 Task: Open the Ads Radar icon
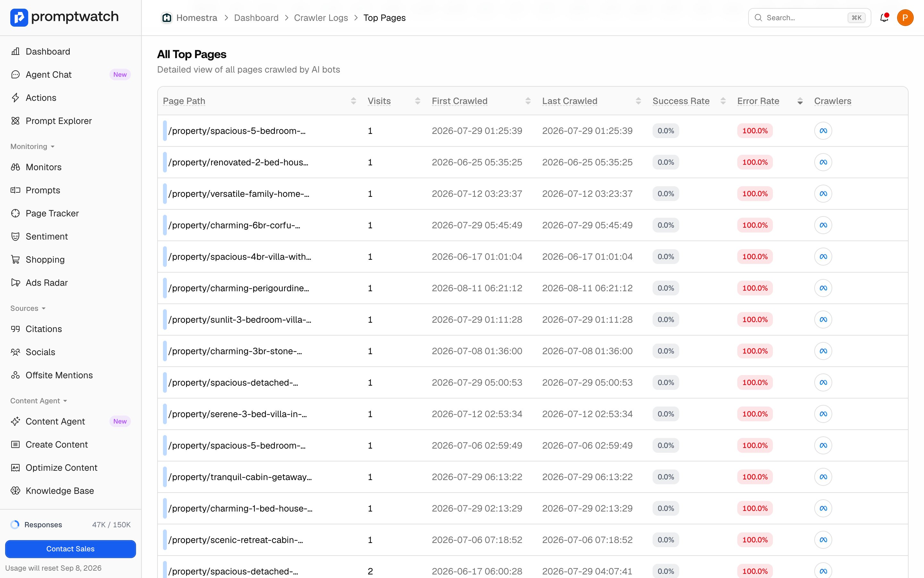[x=15, y=283]
